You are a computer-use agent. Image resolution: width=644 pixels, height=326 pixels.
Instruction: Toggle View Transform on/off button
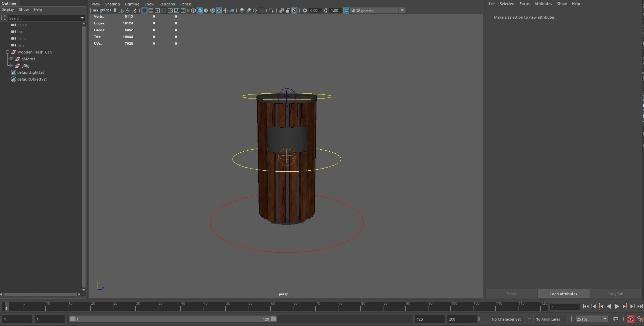pos(346,10)
